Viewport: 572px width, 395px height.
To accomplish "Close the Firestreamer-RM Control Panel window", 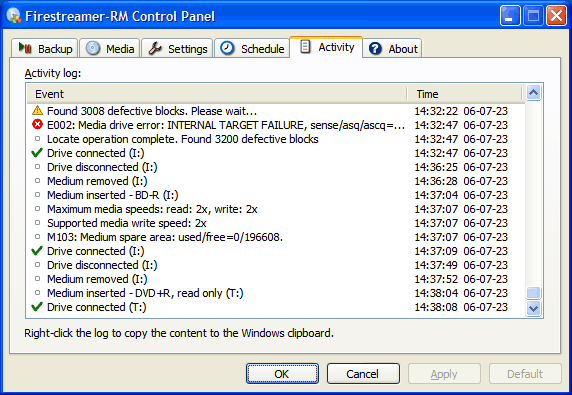I will 556,16.
